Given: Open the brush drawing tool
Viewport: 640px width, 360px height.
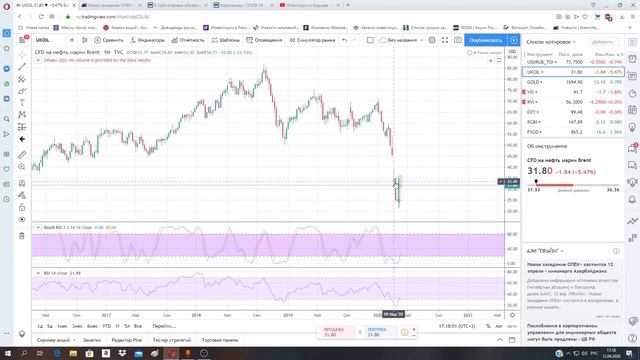Looking at the screenshot, I should [x=22, y=91].
